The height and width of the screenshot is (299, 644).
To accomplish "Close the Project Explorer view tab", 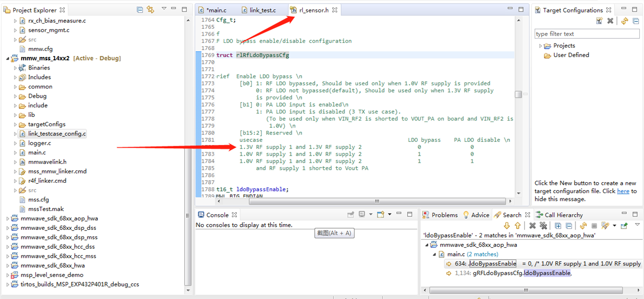I will click(62, 10).
